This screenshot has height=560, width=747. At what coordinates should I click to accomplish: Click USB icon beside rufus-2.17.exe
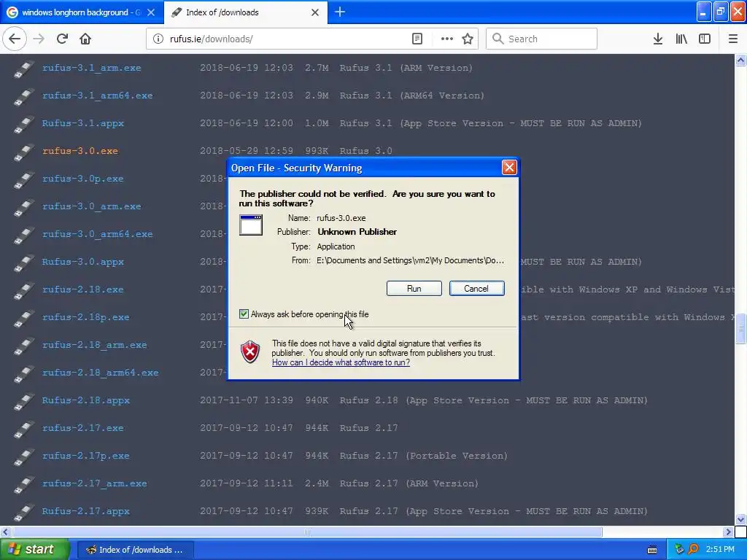pos(24,429)
